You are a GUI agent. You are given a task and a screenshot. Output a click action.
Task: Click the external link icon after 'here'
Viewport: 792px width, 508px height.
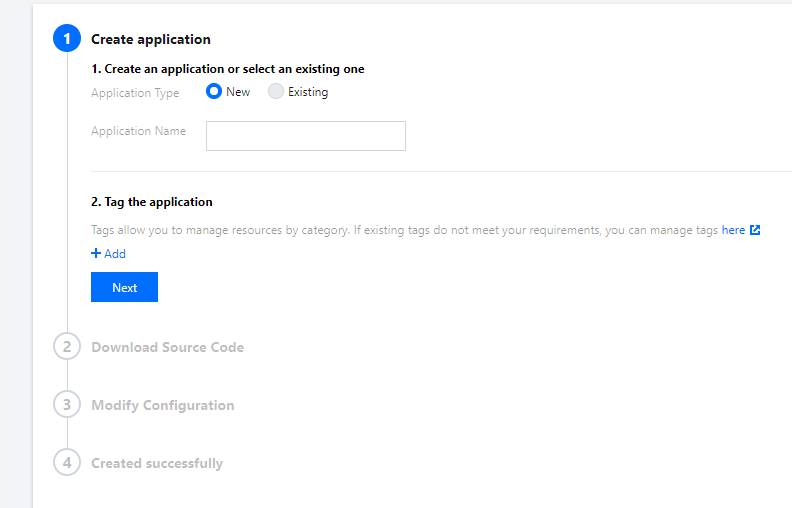click(755, 230)
